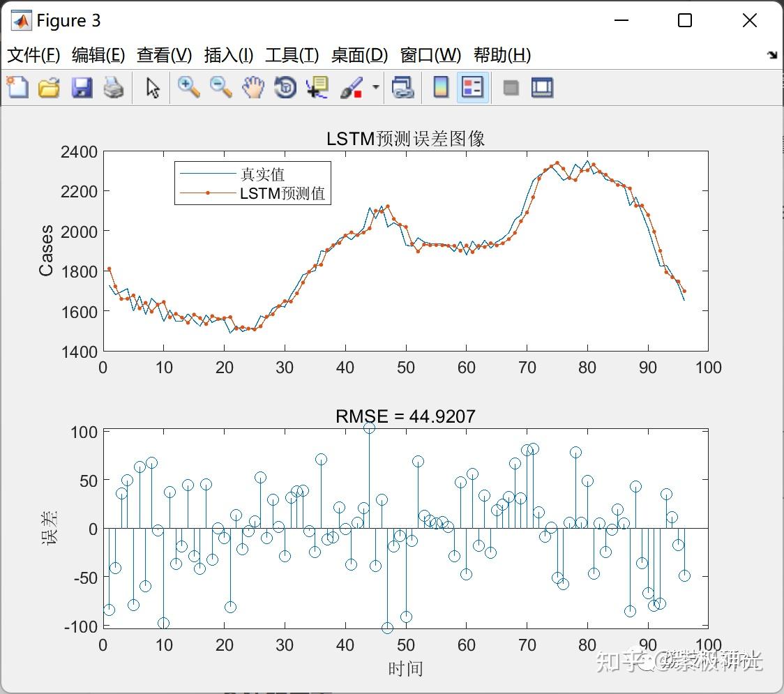Activate data brushing mode
The width and height of the screenshot is (784, 694).
point(351,87)
